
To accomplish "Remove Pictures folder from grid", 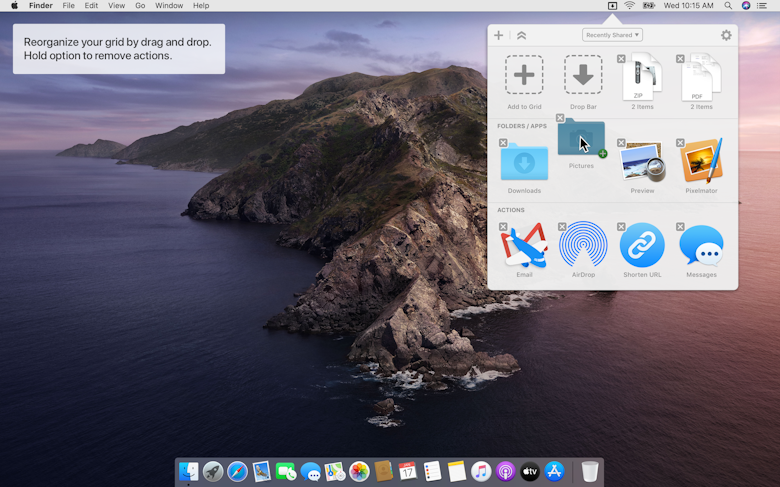I will pyautogui.click(x=560, y=118).
